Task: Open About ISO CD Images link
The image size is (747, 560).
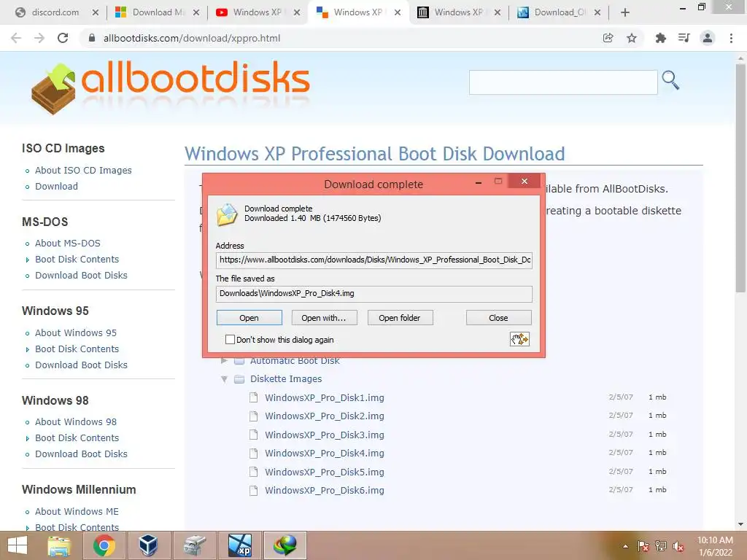Action: tap(83, 171)
